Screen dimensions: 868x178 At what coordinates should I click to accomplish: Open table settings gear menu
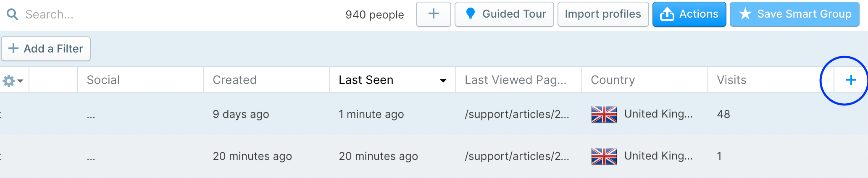(x=13, y=80)
